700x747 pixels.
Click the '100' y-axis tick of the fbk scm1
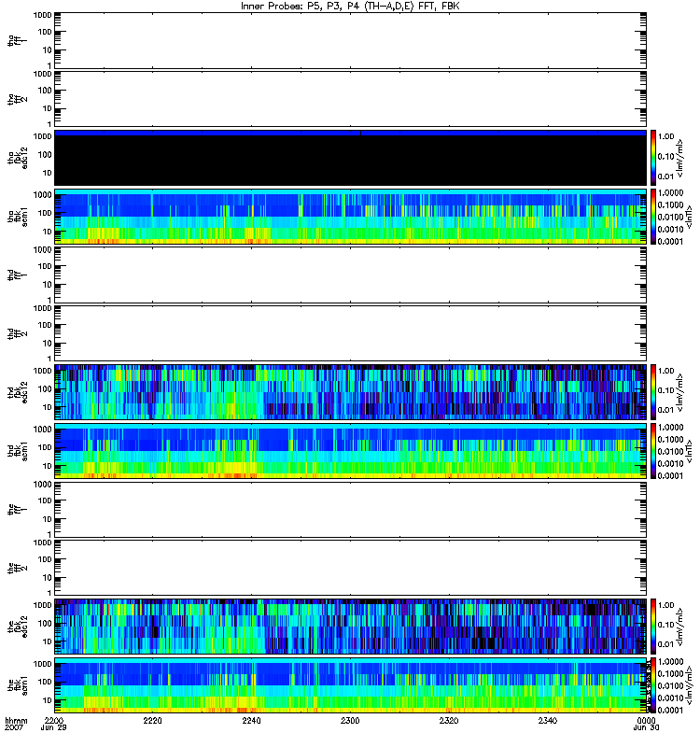44,682
